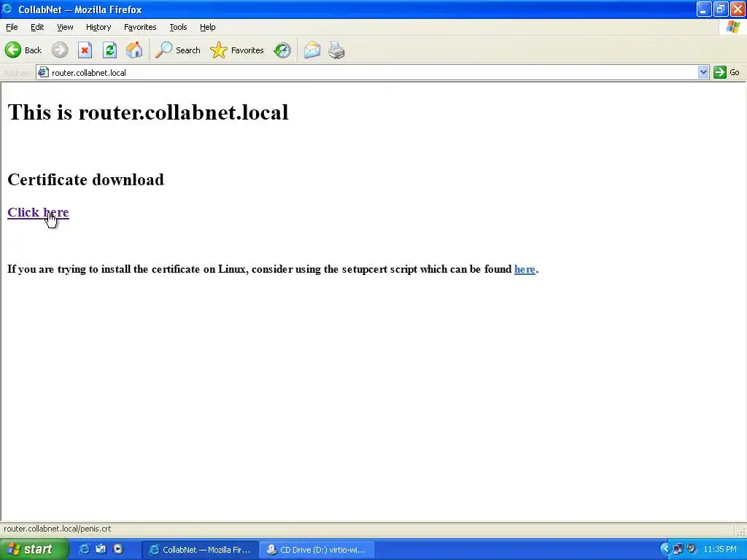This screenshot has width=747, height=560.
Task: Open Favorites with the star icon
Action: coord(237,50)
